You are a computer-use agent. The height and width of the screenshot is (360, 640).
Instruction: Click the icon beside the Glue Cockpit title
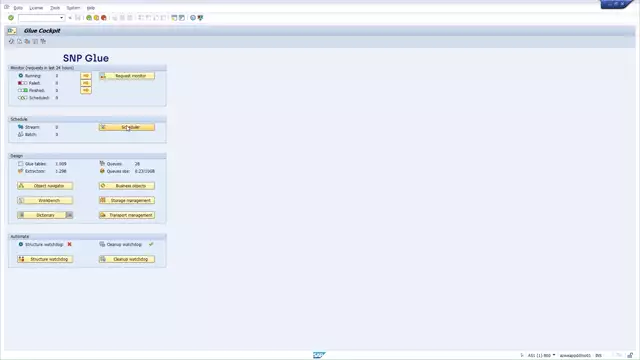(x=11, y=31)
